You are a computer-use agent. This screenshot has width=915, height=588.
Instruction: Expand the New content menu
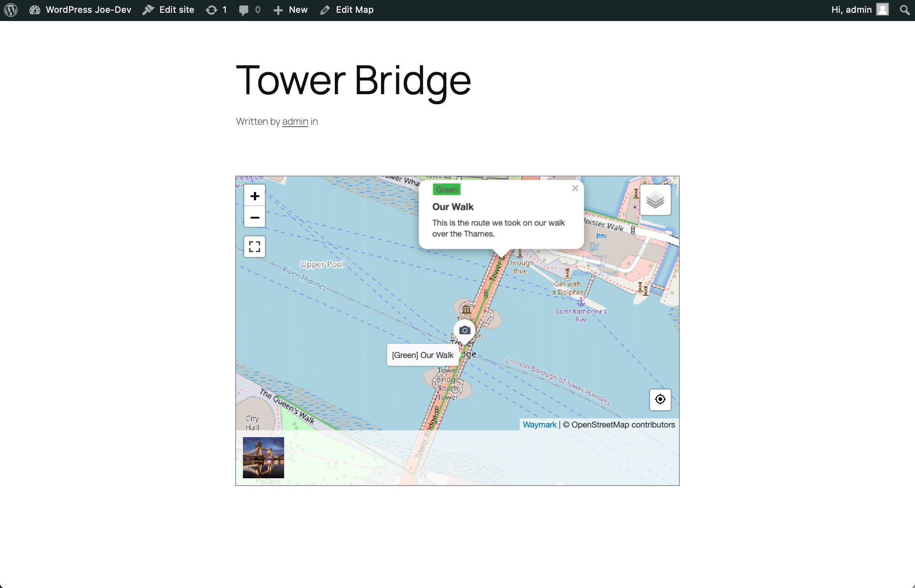[291, 10]
